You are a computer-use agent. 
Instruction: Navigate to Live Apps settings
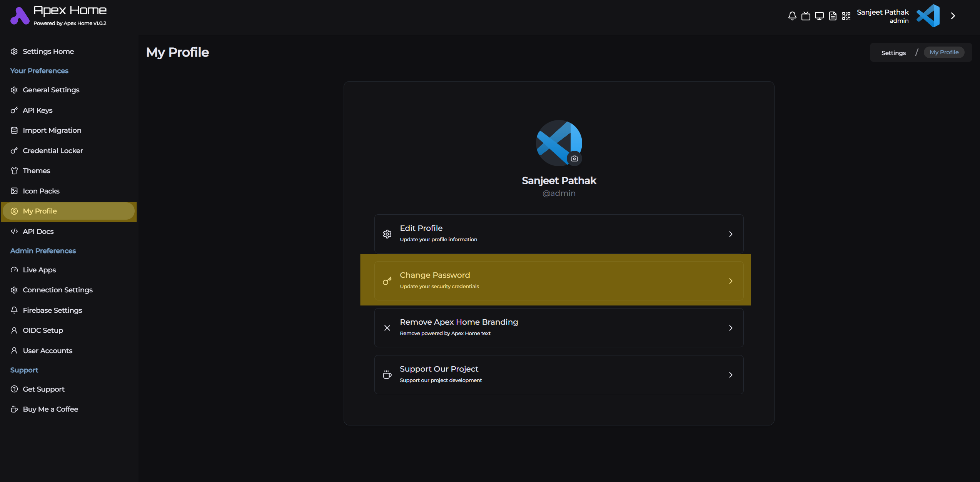39,270
